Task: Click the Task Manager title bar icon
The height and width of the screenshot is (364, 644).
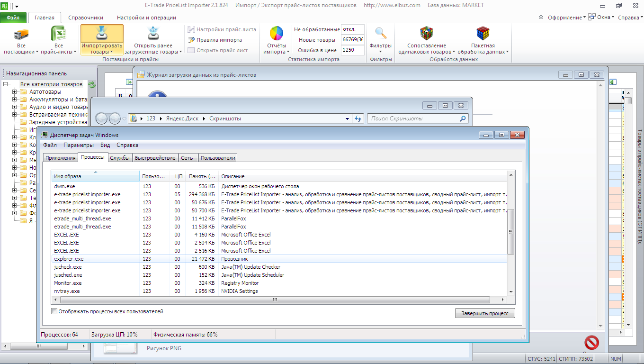Action: 45,135
